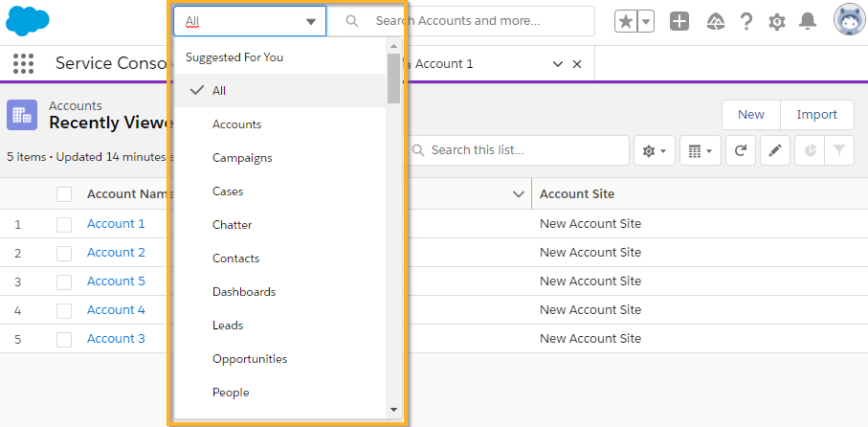868x427 pixels.
Task: Click the Favorites star icon
Action: coord(625,21)
